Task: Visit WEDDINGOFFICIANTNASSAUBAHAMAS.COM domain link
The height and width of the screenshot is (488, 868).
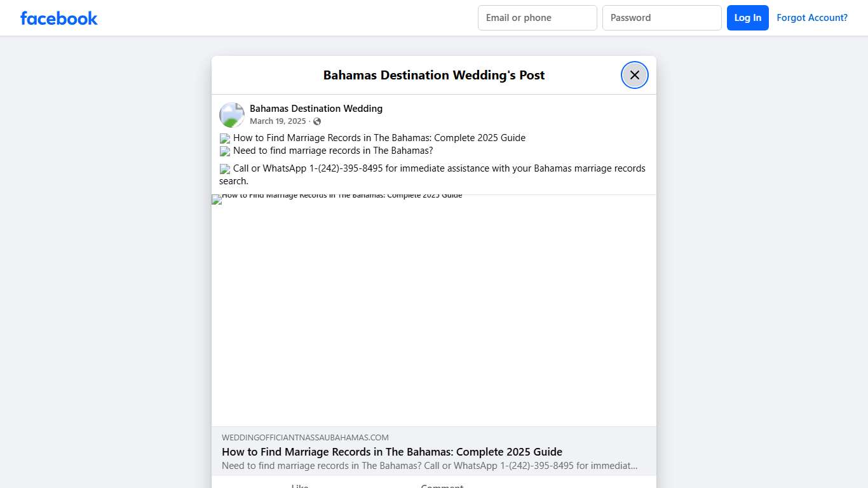Action: pyautogui.click(x=305, y=437)
